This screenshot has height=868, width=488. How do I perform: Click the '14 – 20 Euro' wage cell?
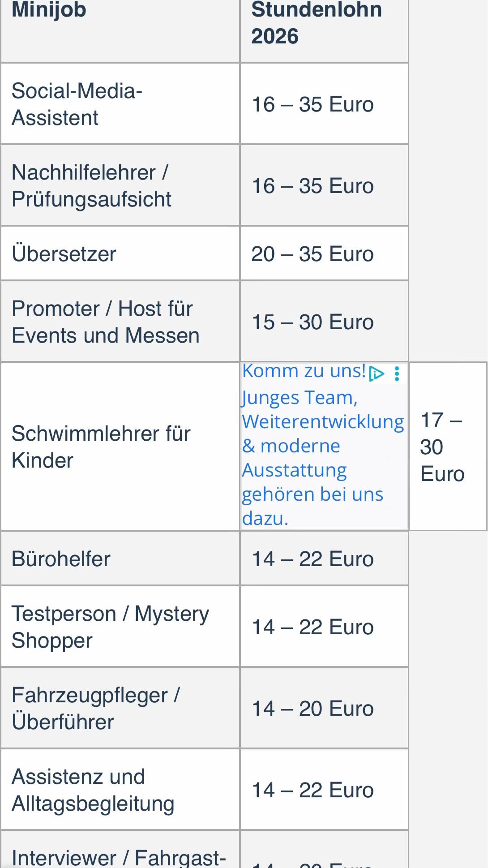324,708
